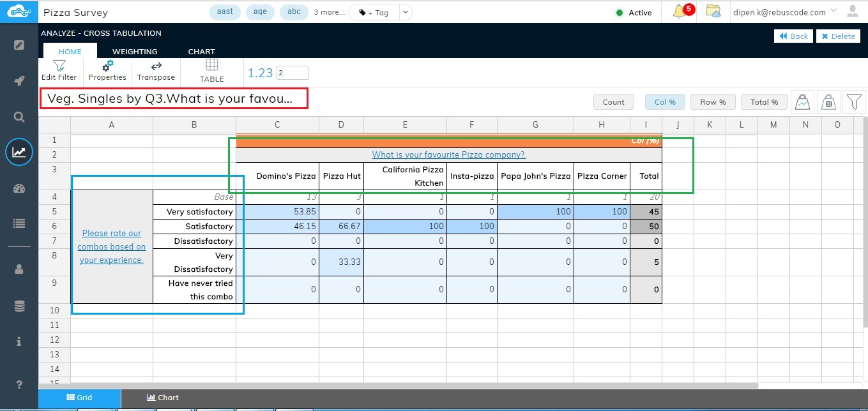Click the horizontal scrollbar of the grid

point(399,385)
